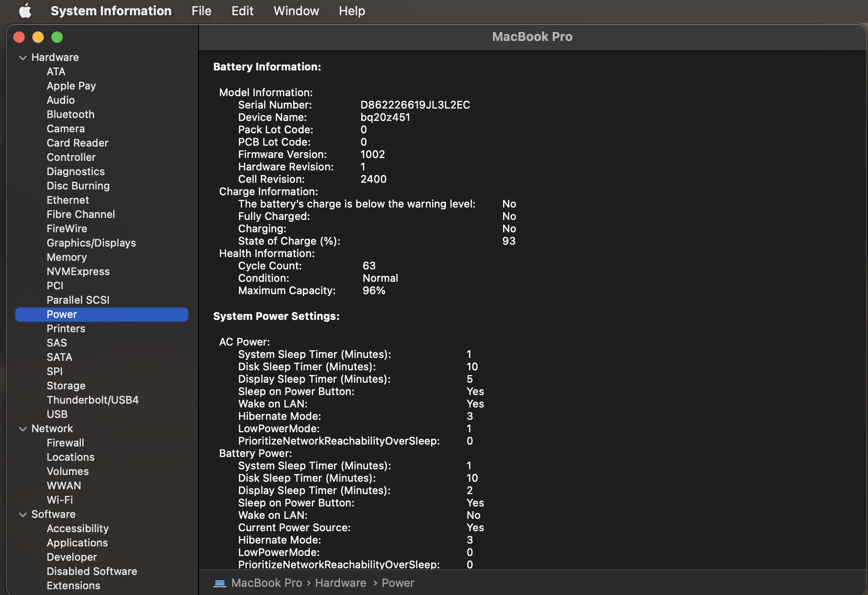Click MacBook Pro in the path bar
This screenshot has width=868, height=595.
coord(266,583)
